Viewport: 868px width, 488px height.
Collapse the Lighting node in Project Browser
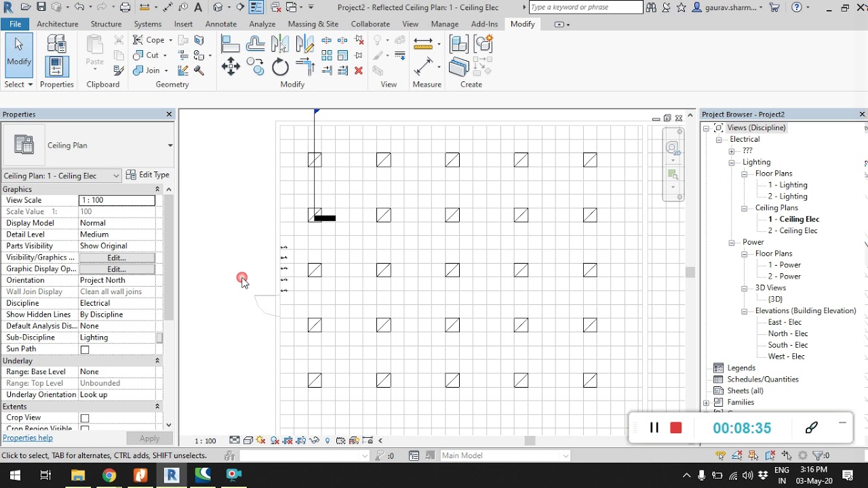[x=732, y=163]
